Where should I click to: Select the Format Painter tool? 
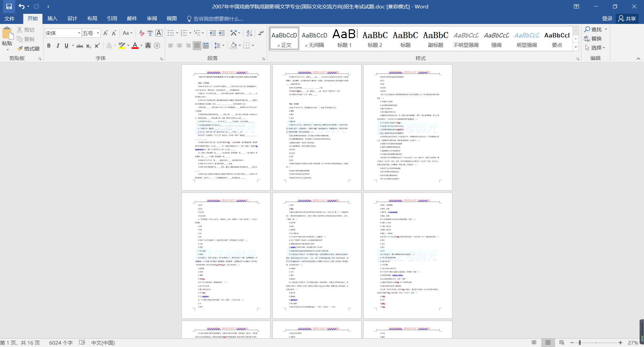click(x=29, y=49)
